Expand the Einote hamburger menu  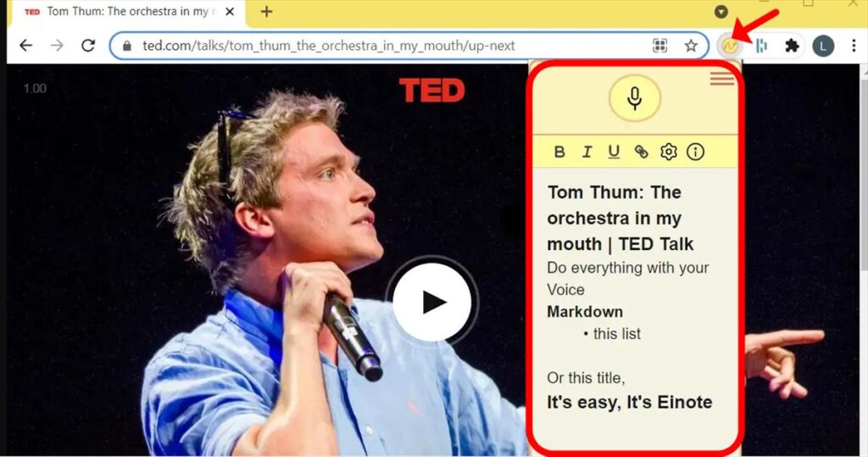(x=722, y=79)
